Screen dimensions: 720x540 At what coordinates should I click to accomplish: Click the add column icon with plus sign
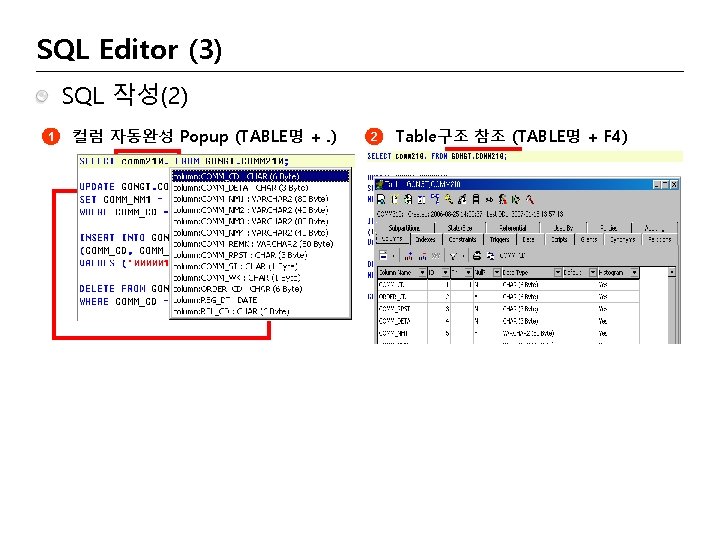(409, 255)
